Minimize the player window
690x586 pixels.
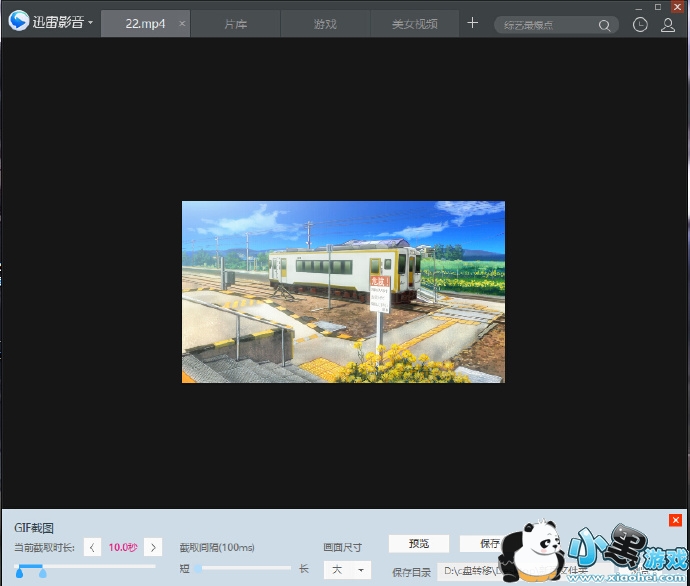point(639,7)
